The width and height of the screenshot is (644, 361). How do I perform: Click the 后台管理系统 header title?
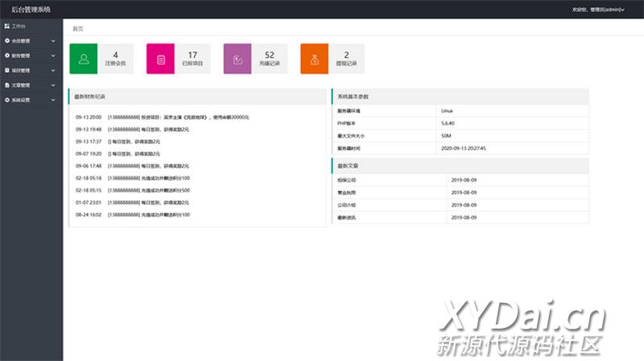(31, 9)
